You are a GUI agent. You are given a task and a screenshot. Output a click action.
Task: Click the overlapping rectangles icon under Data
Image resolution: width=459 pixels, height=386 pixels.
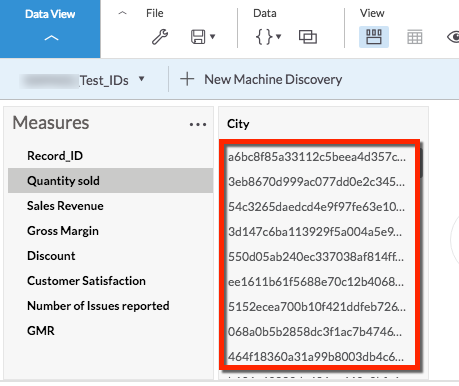(x=308, y=37)
